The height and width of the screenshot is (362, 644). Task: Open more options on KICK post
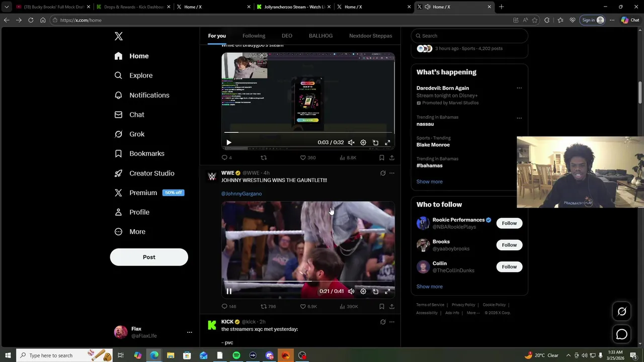392,322
